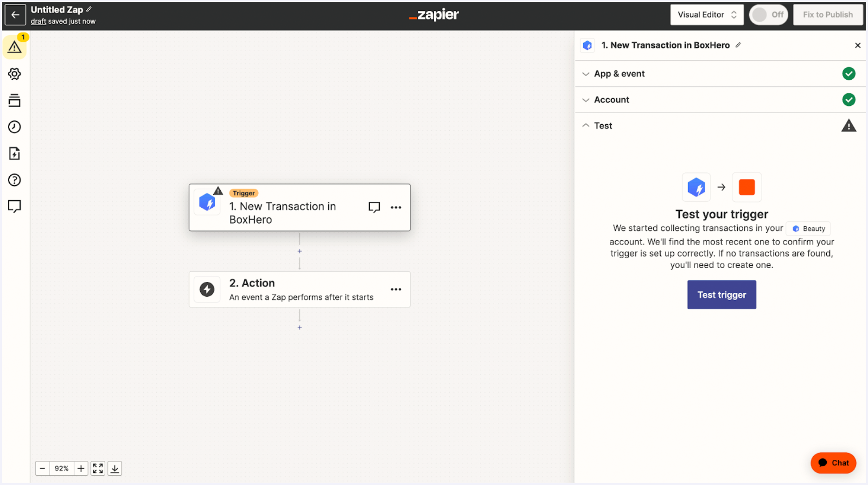Click the Test trigger button
Image resolution: width=868 pixels, height=485 pixels.
[721, 294]
